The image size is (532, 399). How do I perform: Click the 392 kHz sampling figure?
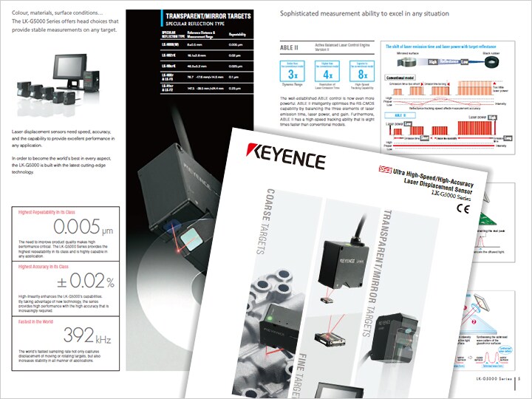pyautogui.click(x=87, y=335)
